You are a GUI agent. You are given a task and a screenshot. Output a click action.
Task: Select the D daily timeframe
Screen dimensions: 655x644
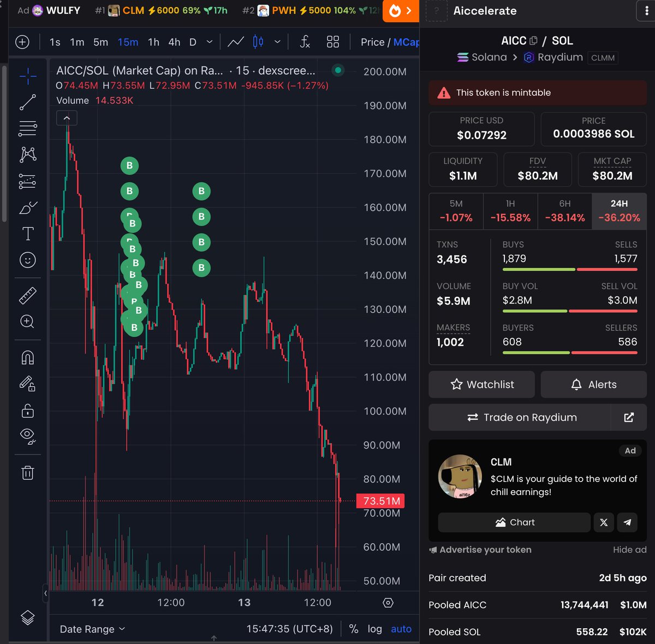[193, 42]
